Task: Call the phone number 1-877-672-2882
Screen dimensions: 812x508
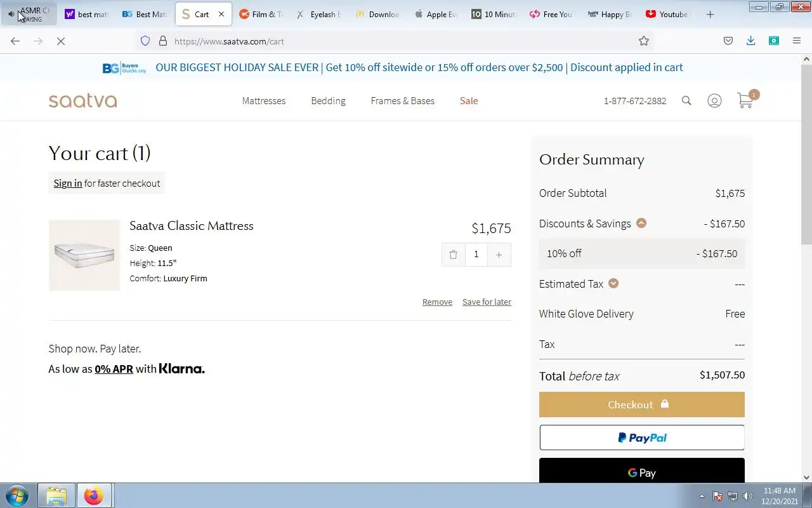Action: point(635,100)
